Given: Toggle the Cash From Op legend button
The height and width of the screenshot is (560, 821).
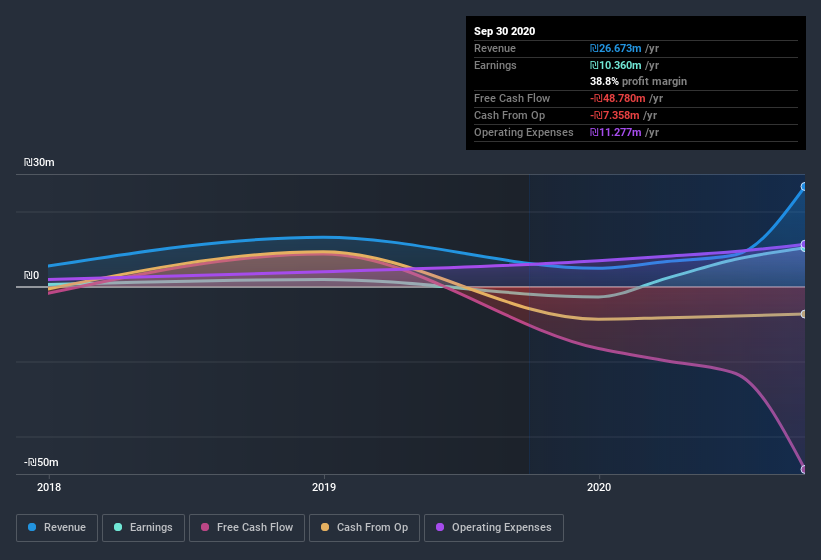Looking at the screenshot, I should click(364, 528).
